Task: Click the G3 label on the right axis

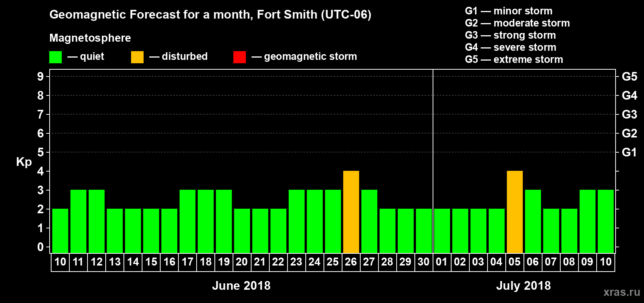Action: (x=630, y=114)
